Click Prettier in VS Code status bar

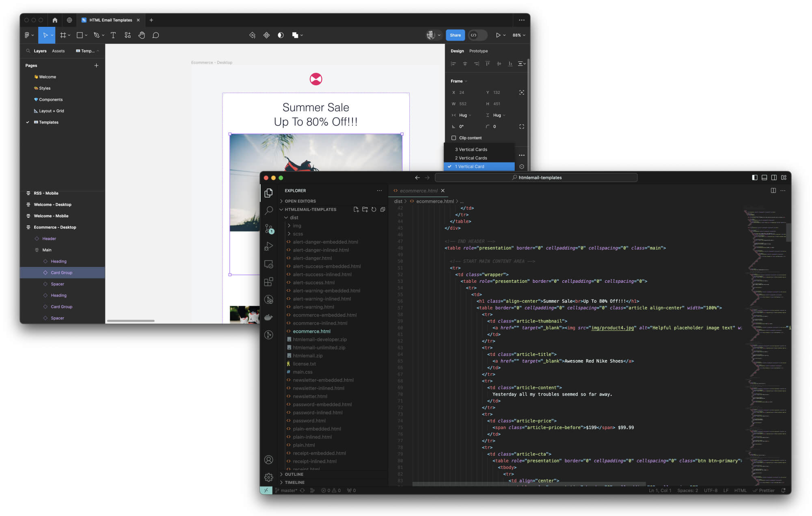763,490
